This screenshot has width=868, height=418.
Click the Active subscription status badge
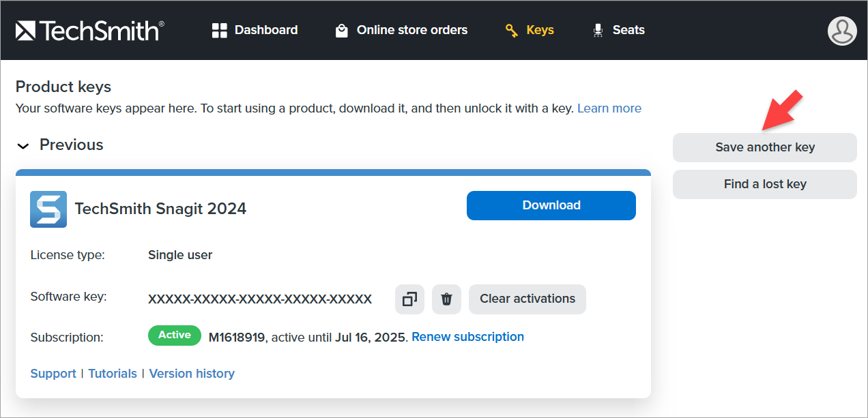pyautogui.click(x=174, y=335)
